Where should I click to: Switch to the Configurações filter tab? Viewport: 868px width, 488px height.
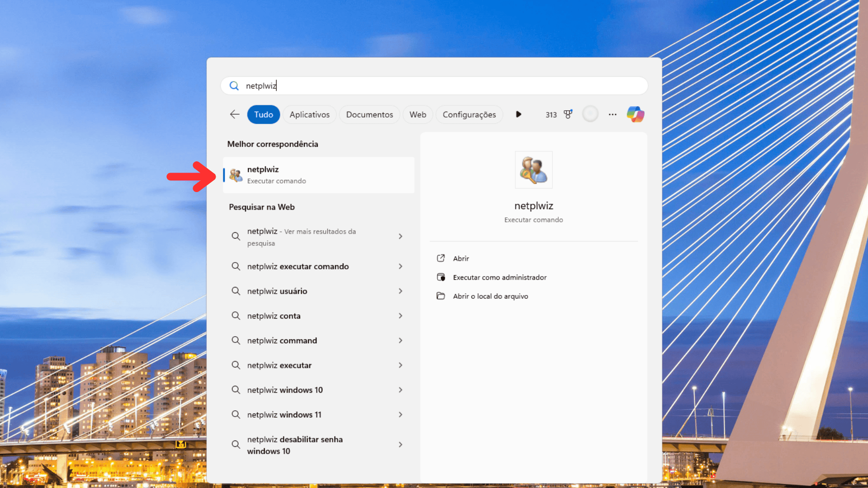pyautogui.click(x=469, y=115)
